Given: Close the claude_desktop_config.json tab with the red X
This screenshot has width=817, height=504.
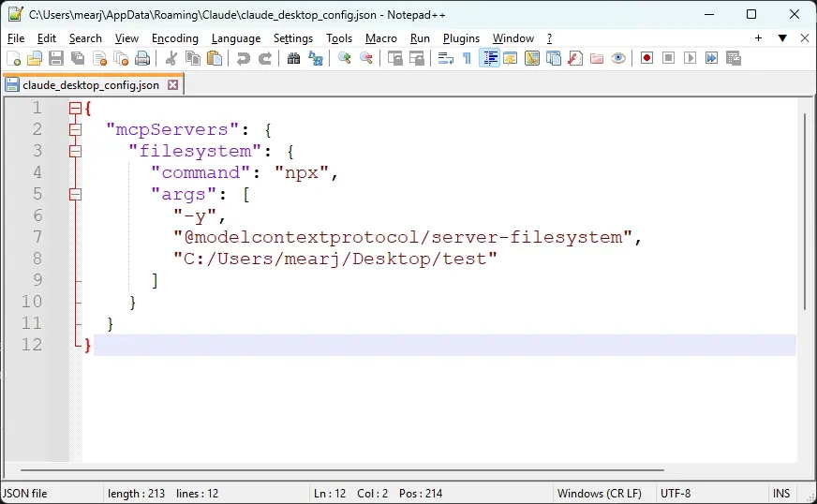Looking at the screenshot, I should (172, 84).
